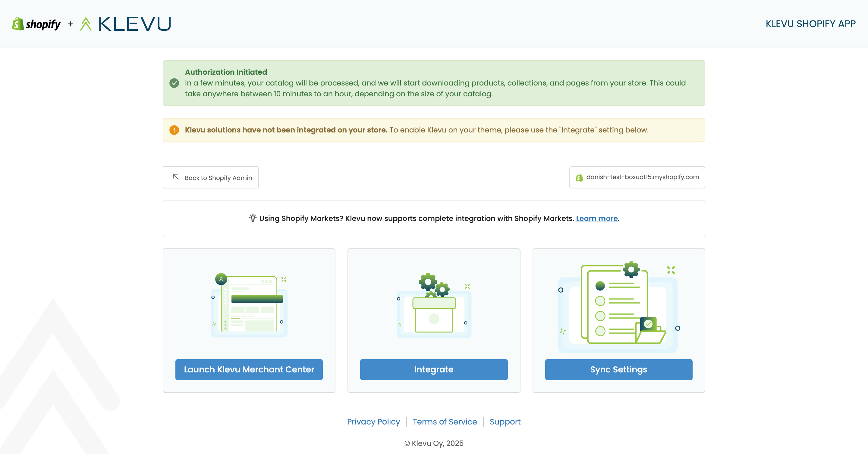Screen dimensions: 868x454
Task: Click the lightbulb icon in the Shopify Markets notice
Action: coord(253,218)
